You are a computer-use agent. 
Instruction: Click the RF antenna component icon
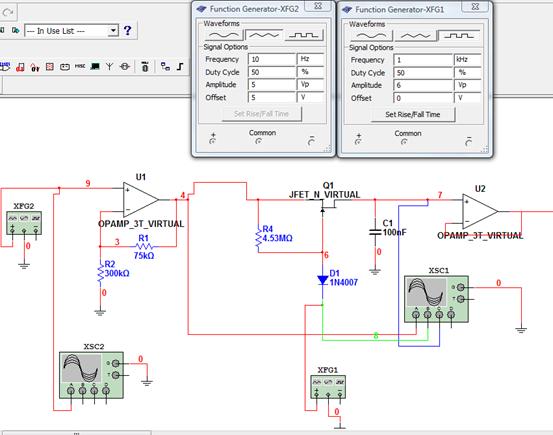pos(109,66)
